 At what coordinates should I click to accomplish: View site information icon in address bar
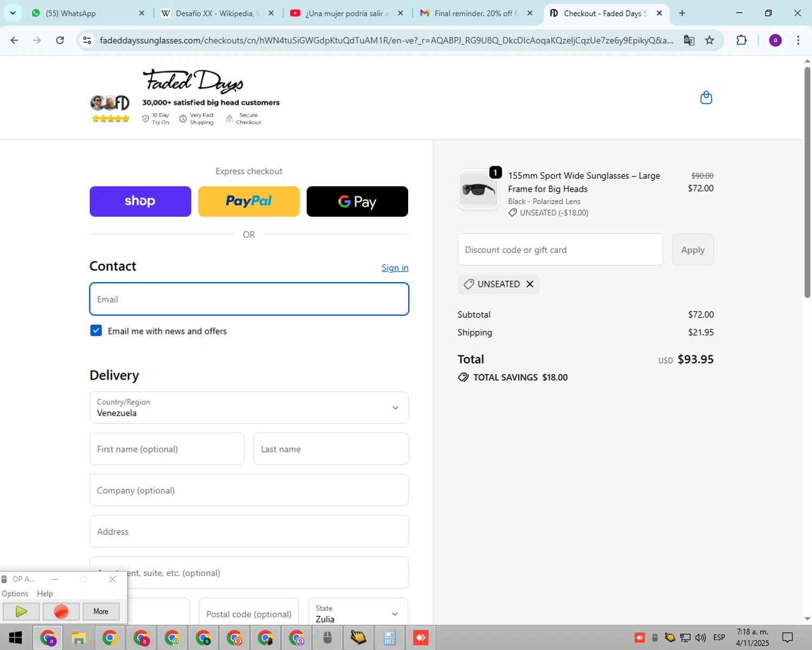(x=87, y=40)
